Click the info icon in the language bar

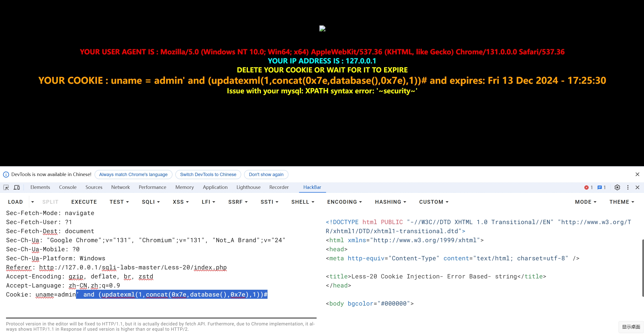coord(6,175)
